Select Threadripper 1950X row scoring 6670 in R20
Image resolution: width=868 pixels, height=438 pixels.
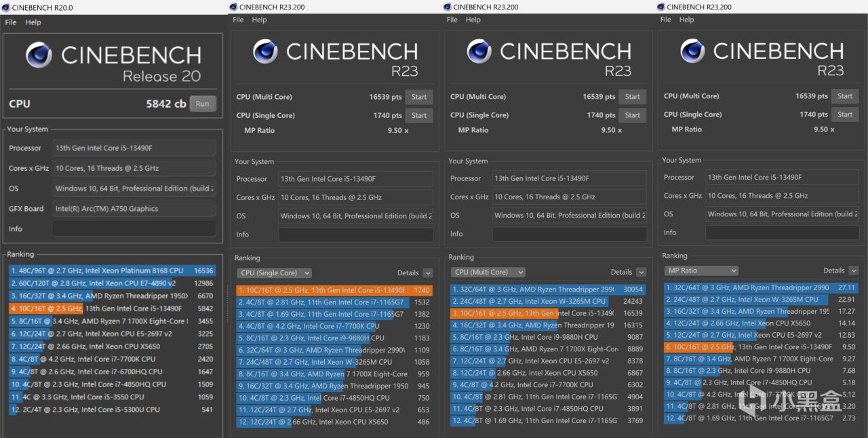click(x=113, y=296)
